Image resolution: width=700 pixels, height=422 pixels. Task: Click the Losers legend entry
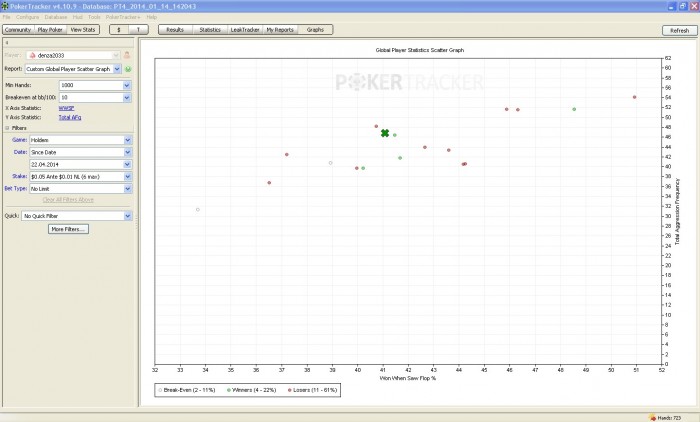(x=312, y=390)
